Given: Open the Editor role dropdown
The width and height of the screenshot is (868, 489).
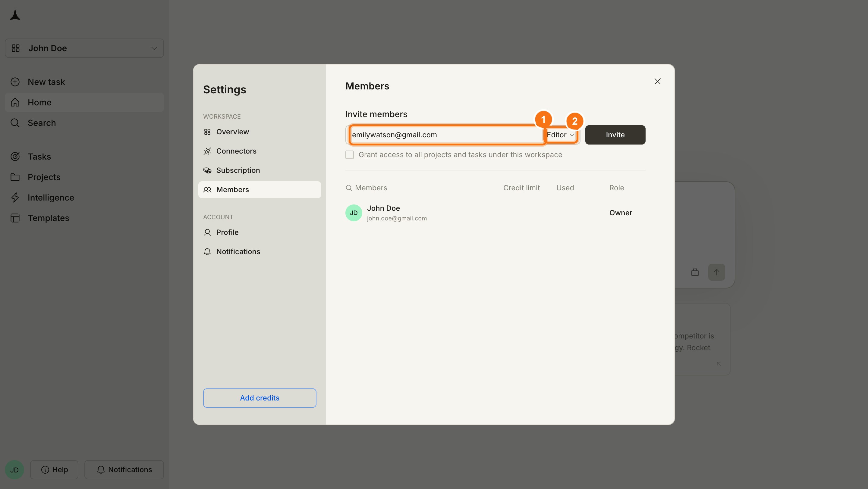Looking at the screenshot, I should [560, 135].
